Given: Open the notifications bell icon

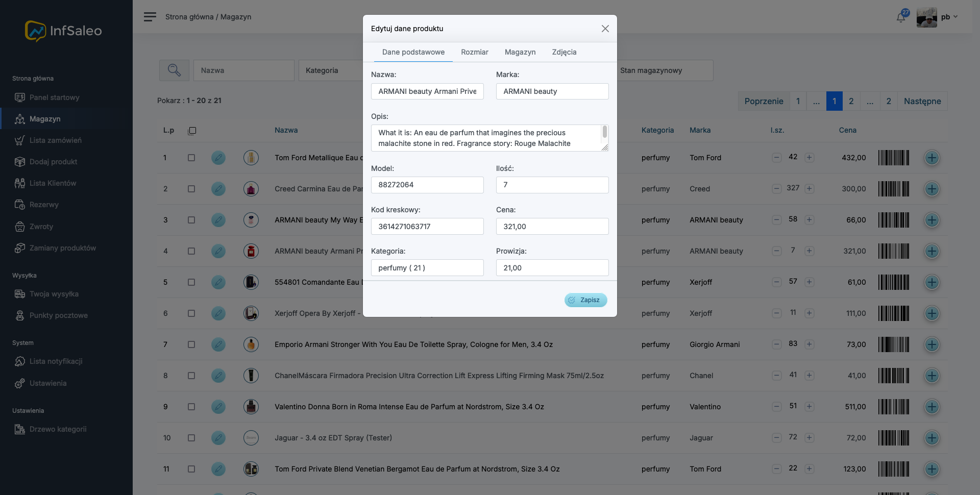Looking at the screenshot, I should point(901,17).
